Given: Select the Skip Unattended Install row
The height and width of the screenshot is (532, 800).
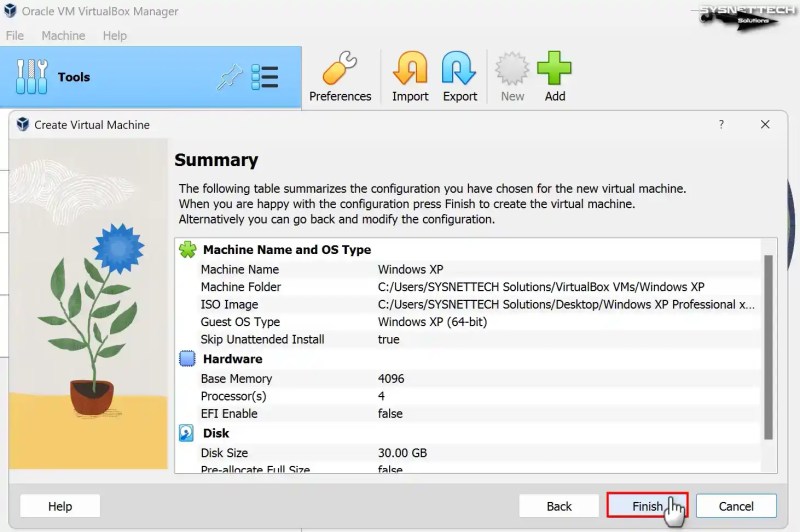Looking at the screenshot, I should 468,339.
